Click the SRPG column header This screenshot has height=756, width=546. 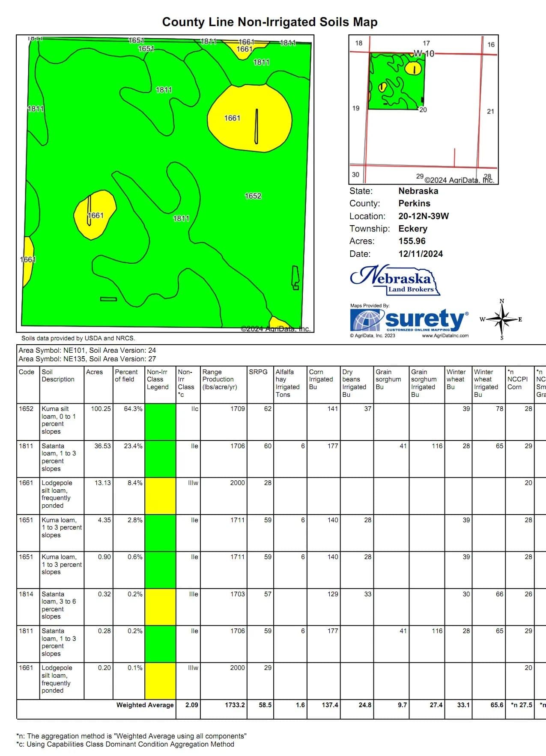click(258, 372)
